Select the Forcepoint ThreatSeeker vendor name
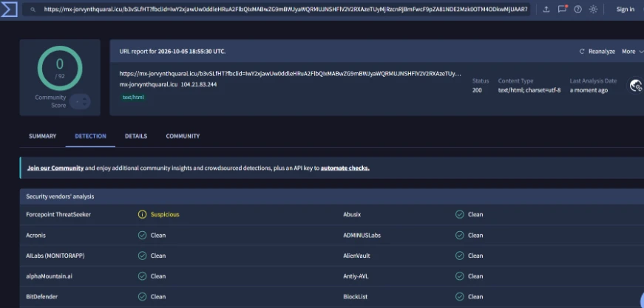644x308 pixels. click(x=58, y=214)
